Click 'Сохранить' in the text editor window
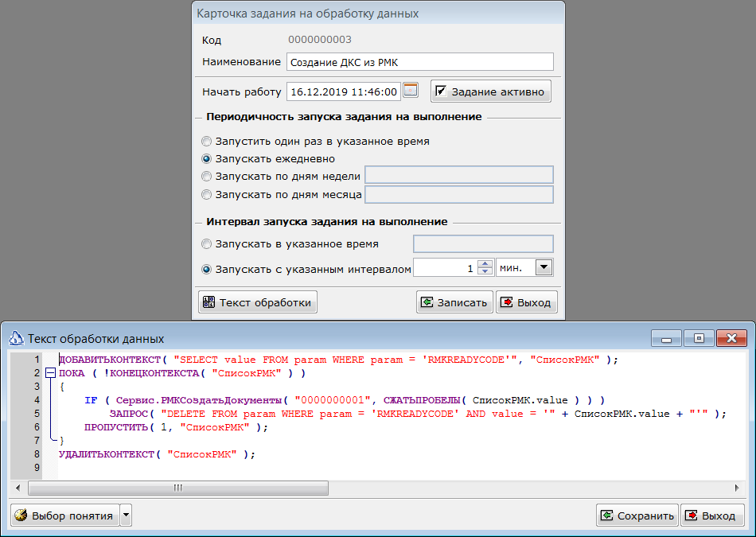Image resolution: width=756 pixels, height=537 pixels. tap(637, 516)
